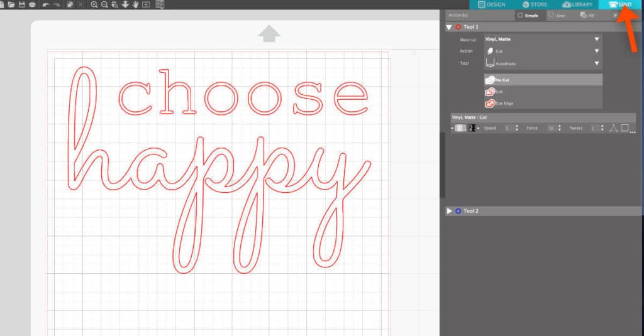The width and height of the screenshot is (644, 336).
Task: Expand the Tool 2 section
Action: (449, 211)
